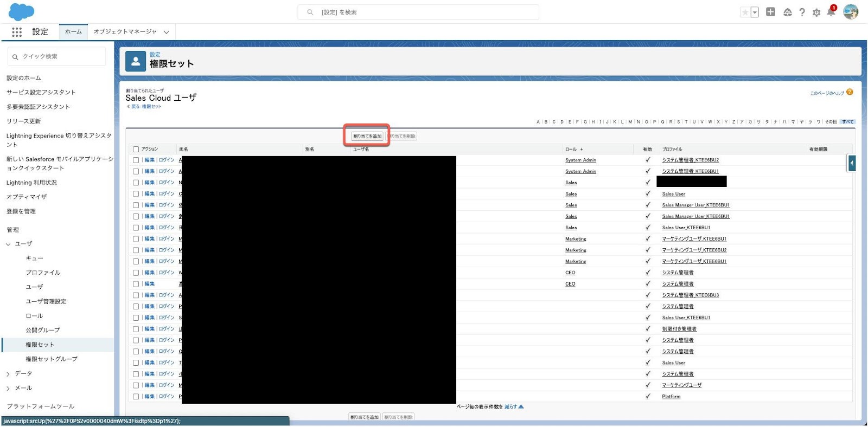868x427 pixels.
Task: Open このページのヘルプ link
Action: point(827,93)
